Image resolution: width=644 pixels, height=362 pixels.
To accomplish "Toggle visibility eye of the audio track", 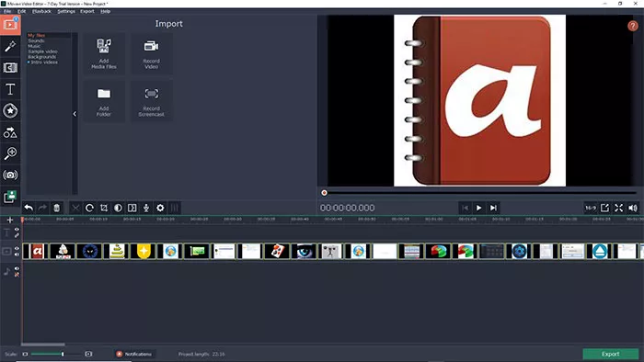I will point(17,268).
